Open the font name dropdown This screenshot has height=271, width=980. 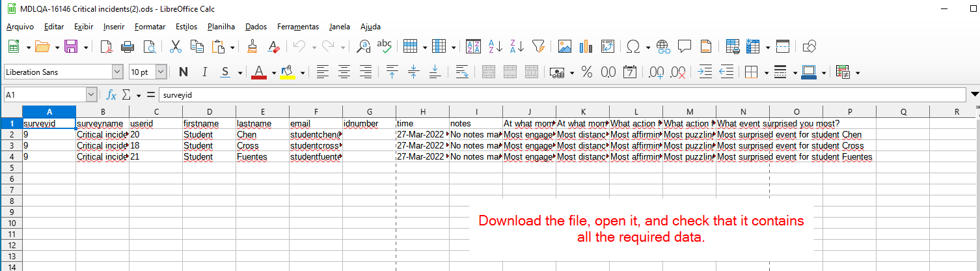[117, 72]
